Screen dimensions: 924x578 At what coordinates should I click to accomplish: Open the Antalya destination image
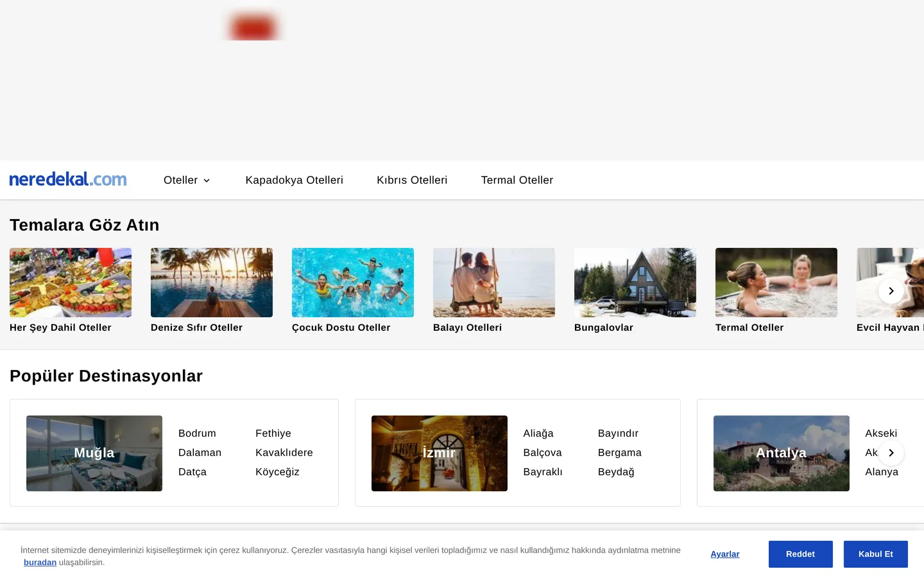point(782,453)
